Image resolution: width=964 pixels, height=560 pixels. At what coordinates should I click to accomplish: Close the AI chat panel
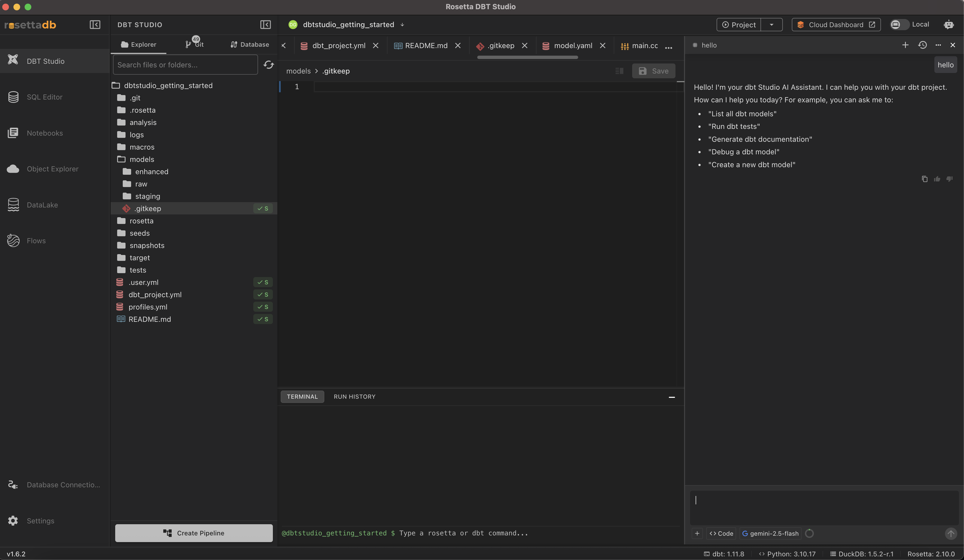[x=953, y=45]
